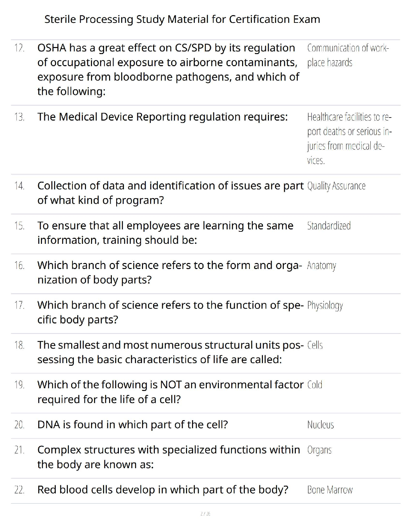411x532 pixels.
Task: Select the 'Bone Marrow' answer
Action: [x=330, y=490]
